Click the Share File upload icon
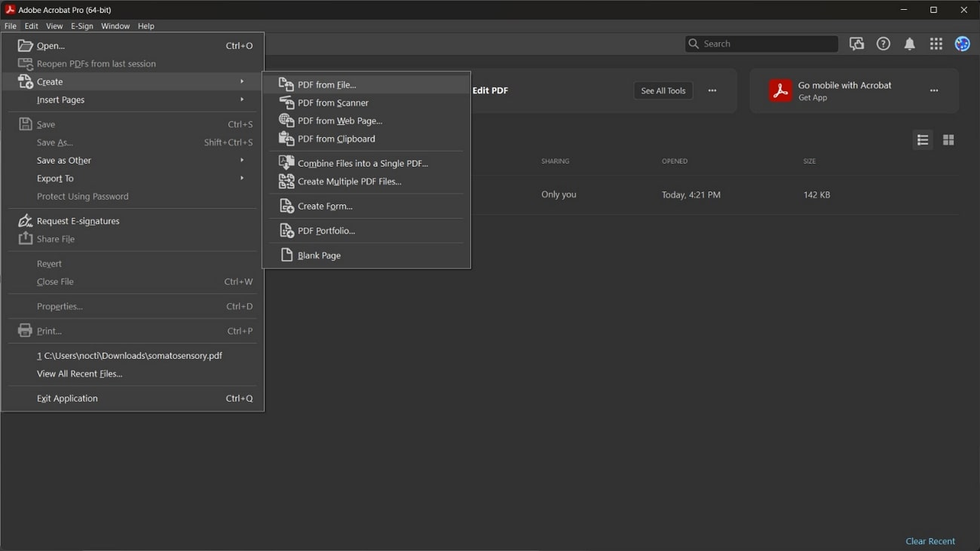This screenshot has width=980, height=551. pyautogui.click(x=25, y=238)
